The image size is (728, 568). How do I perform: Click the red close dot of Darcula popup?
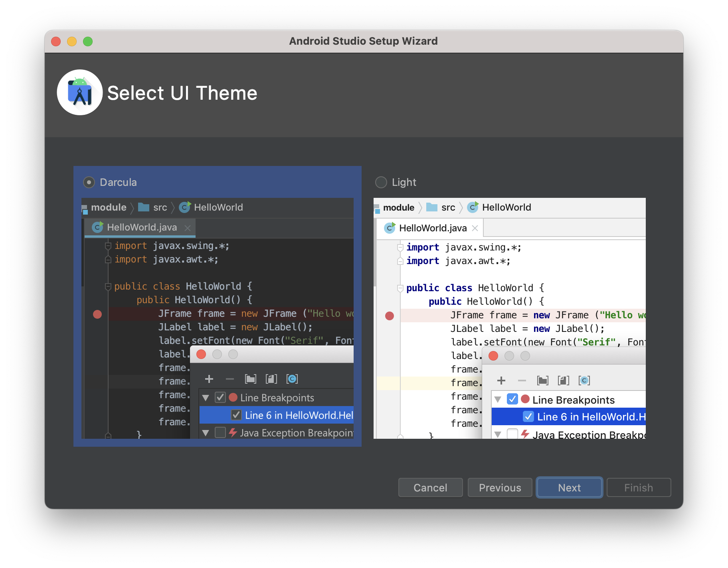point(201,354)
